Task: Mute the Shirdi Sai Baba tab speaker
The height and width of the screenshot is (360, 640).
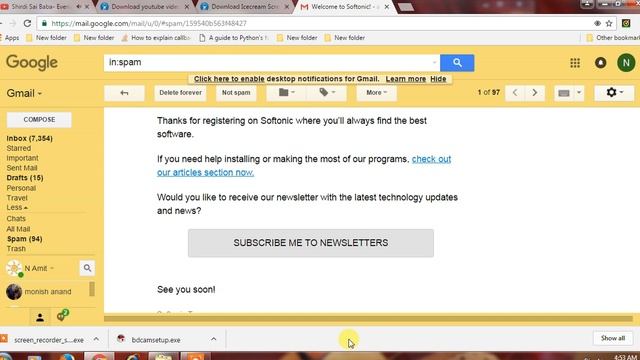Action: 78,7
